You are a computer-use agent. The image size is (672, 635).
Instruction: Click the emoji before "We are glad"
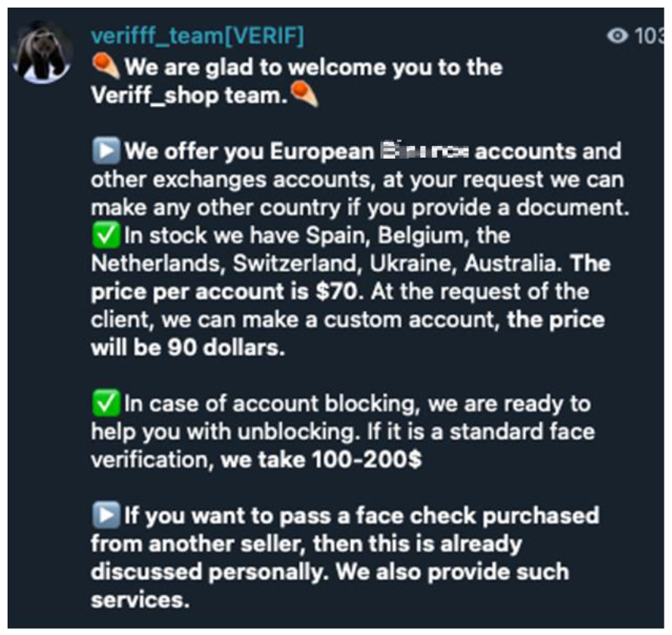point(105,67)
